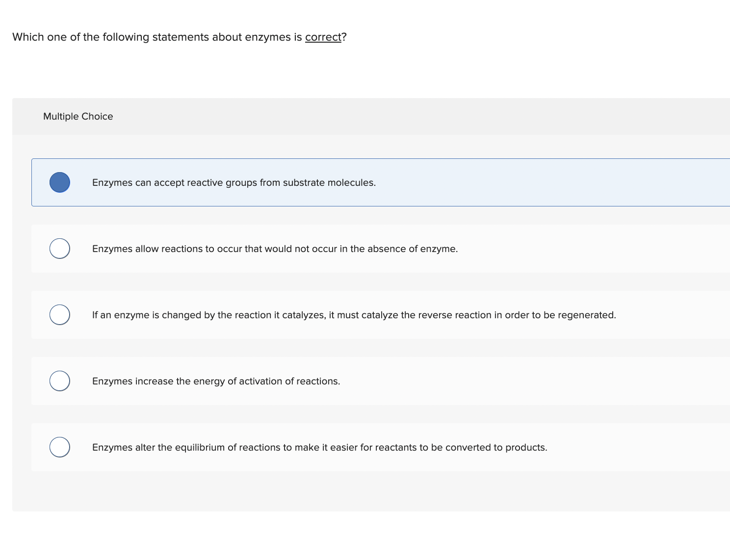Click the highlighted first answer row
This screenshot has height=560, width=730.
point(343,182)
